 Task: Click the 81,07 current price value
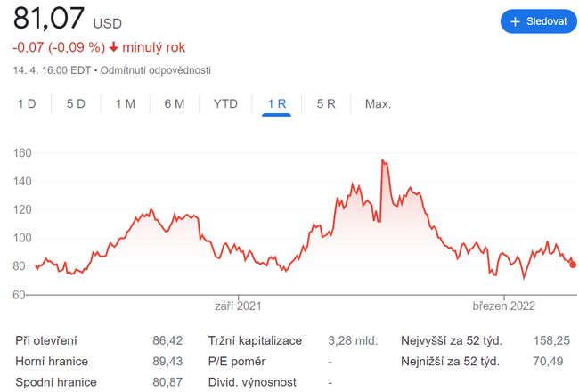48,20
